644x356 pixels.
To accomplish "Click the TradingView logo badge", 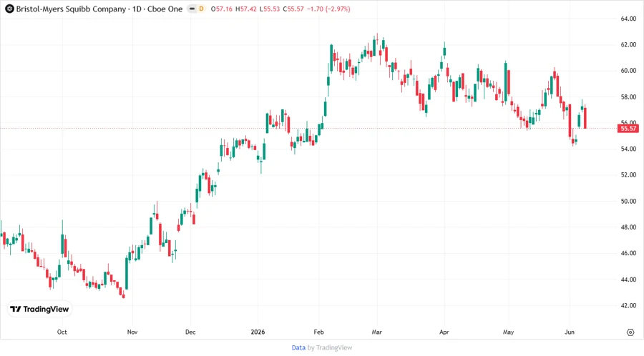I will [x=40, y=309].
